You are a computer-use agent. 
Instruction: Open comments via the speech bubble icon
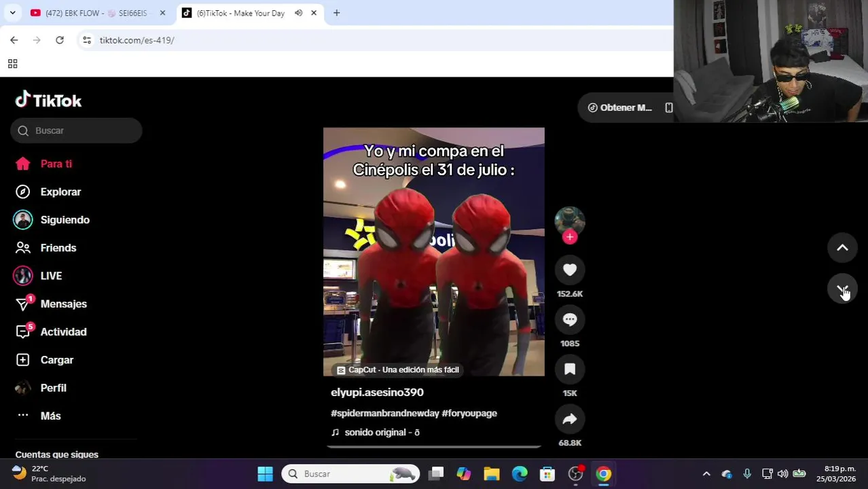[x=570, y=320]
